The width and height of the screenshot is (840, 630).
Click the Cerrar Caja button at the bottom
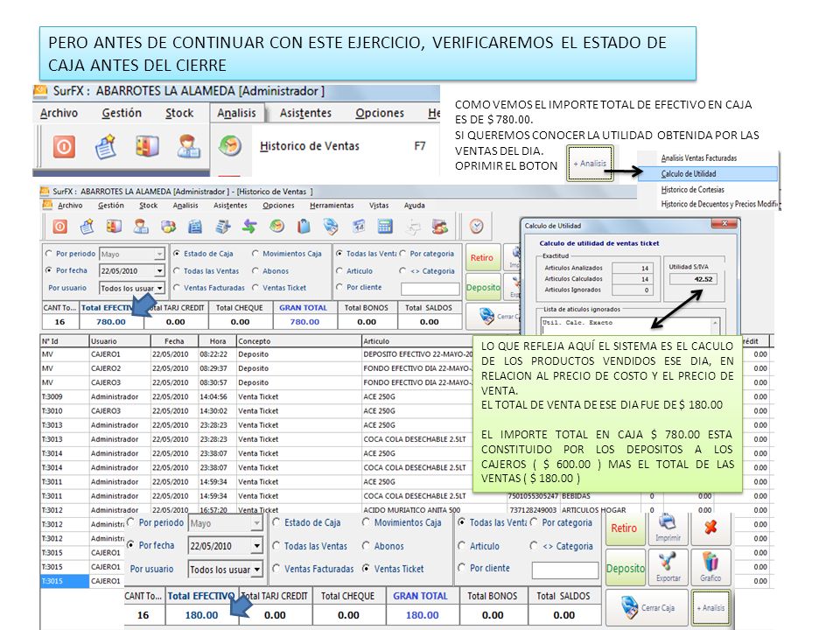click(647, 608)
